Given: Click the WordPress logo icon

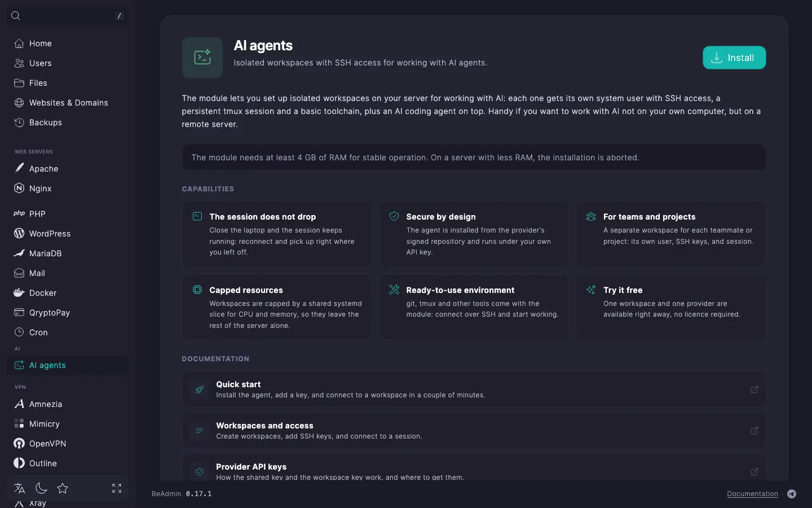Looking at the screenshot, I should coord(19,233).
